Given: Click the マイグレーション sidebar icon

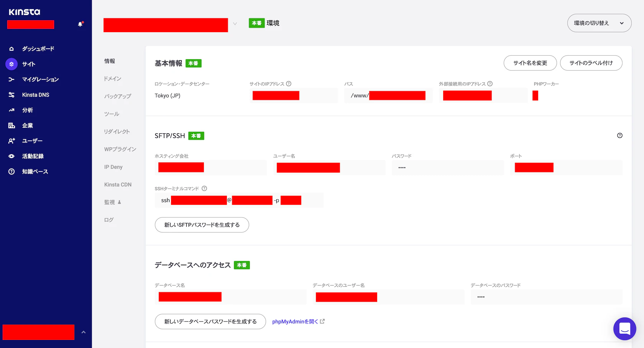Looking at the screenshot, I should pyautogui.click(x=11, y=79).
